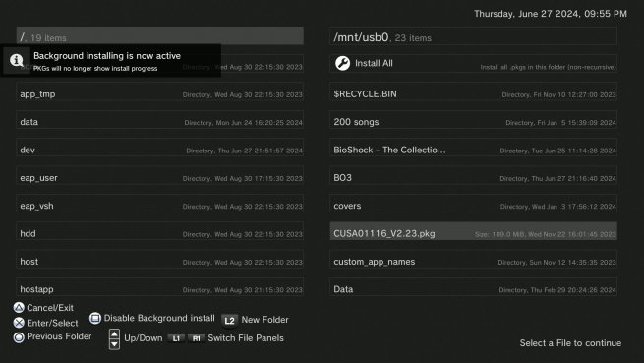The height and width of the screenshot is (363, 644).
Task: Click the Up/Down label
Action: click(x=144, y=338)
